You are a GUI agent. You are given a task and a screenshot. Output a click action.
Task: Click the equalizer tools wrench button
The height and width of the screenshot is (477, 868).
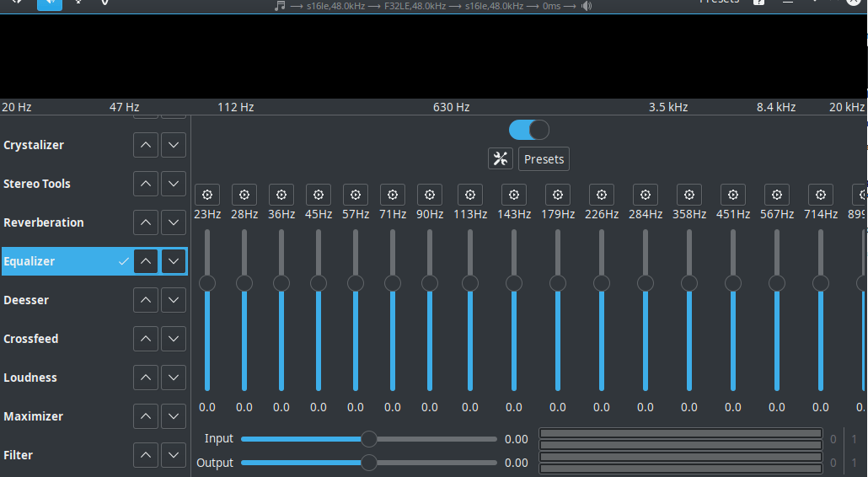[501, 158]
